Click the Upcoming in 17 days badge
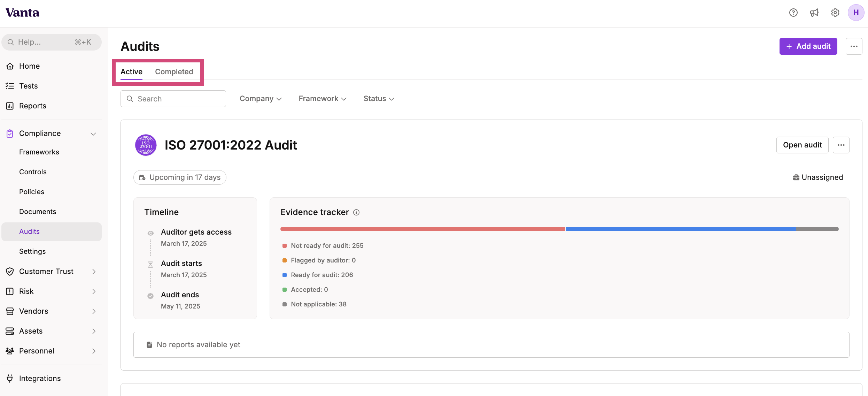Screen dimensions: 868x396 tap(180, 178)
